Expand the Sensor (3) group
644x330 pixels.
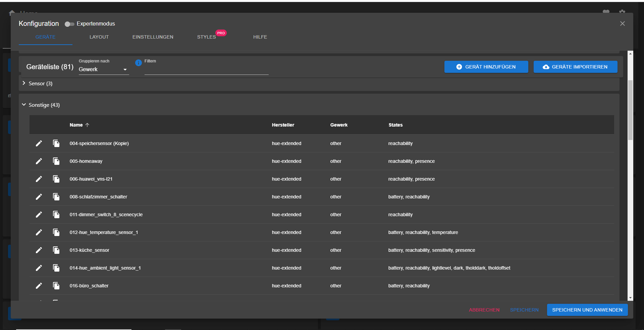coord(24,83)
